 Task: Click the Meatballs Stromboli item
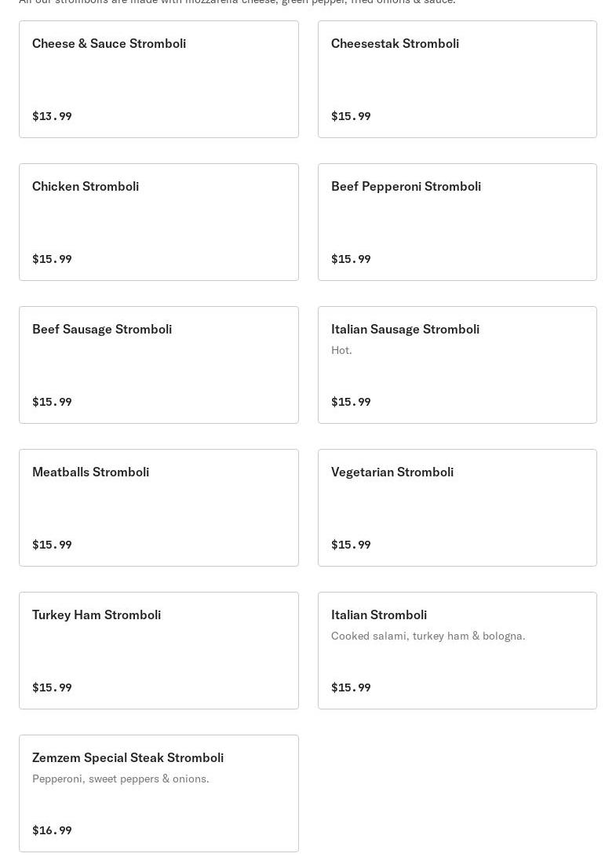coord(159,507)
